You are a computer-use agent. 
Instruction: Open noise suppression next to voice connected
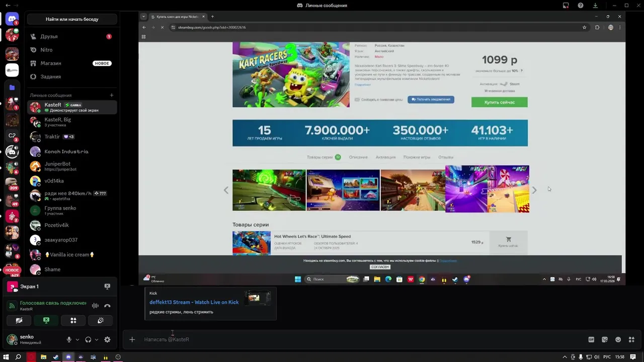(x=95, y=306)
